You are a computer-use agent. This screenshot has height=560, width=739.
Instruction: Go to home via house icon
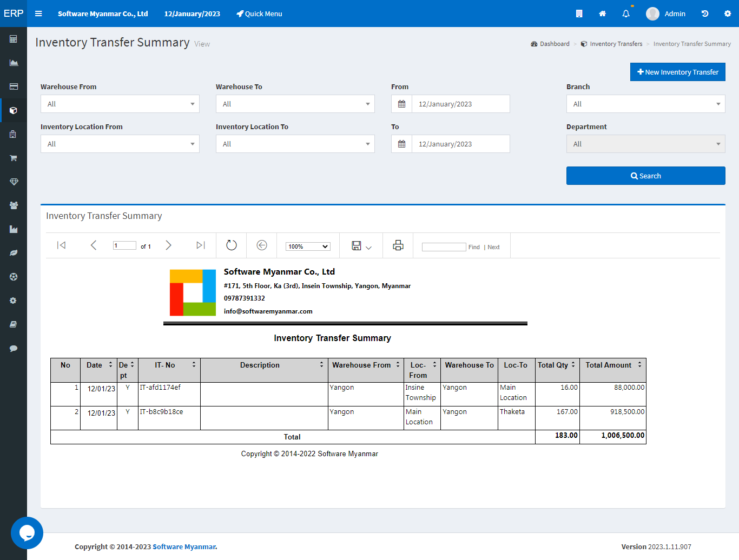point(602,14)
